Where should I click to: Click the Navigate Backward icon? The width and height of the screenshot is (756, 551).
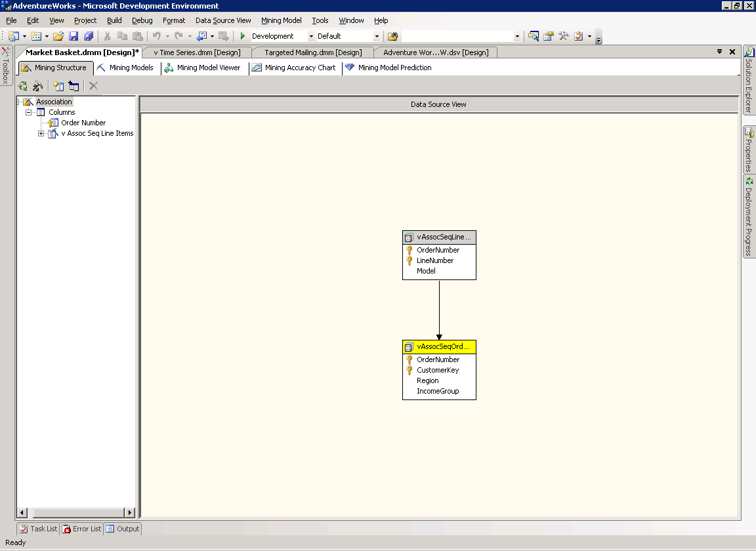pos(201,36)
